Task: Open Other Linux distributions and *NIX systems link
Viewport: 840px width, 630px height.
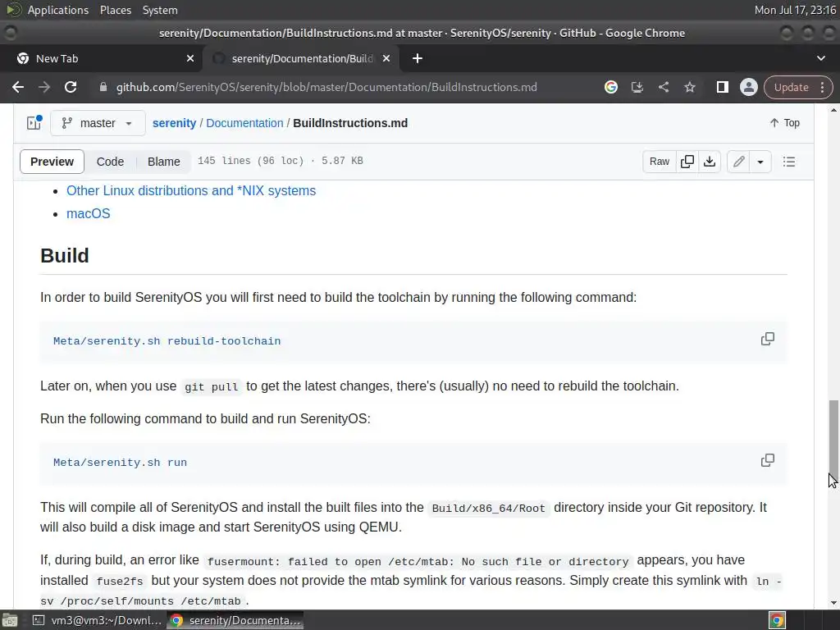Action: click(x=191, y=190)
